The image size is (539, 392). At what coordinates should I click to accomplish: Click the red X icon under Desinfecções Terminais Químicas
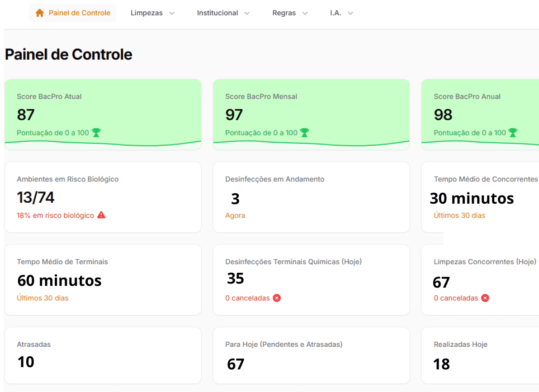(277, 298)
